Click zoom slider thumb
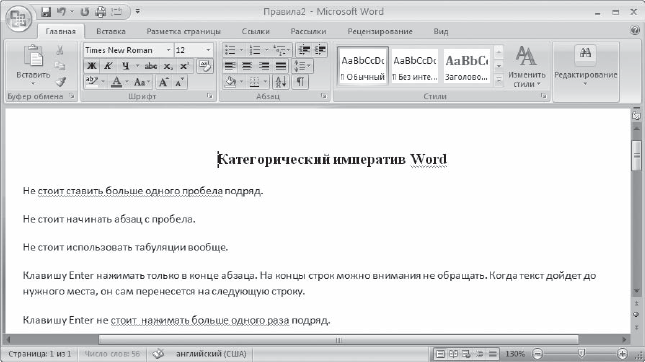 [582, 354]
